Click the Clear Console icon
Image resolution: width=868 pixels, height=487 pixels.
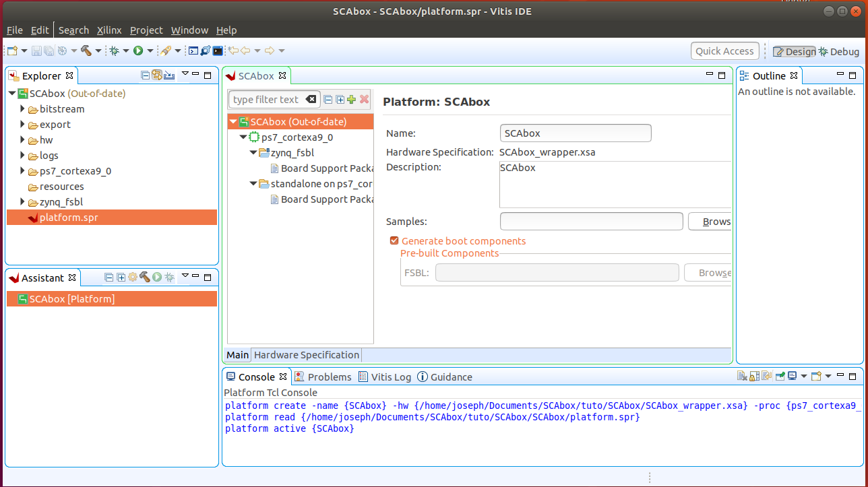point(742,377)
